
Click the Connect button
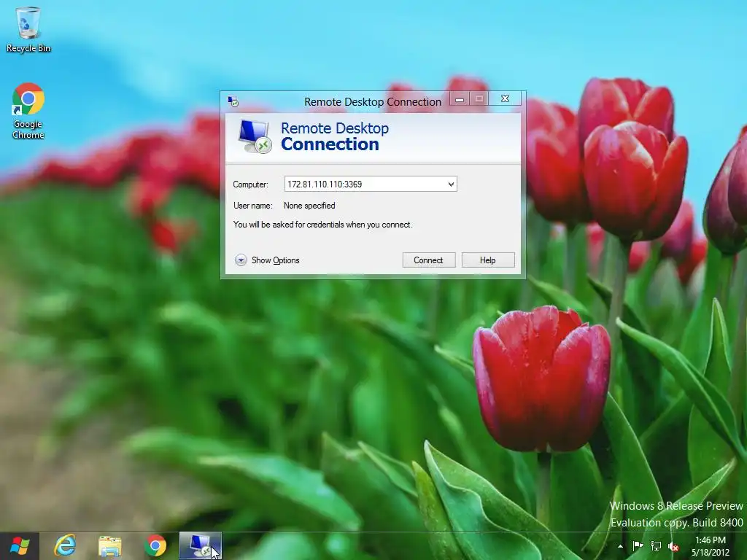429,260
